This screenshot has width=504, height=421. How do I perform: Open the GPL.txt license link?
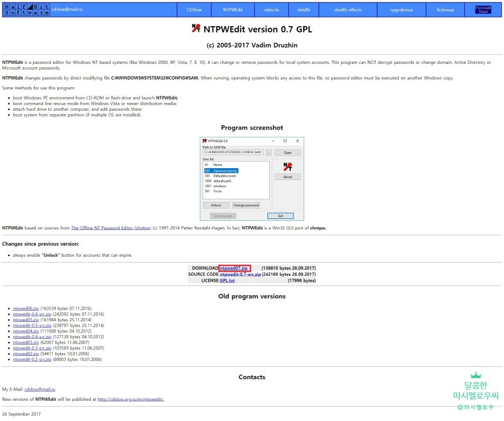228,281
